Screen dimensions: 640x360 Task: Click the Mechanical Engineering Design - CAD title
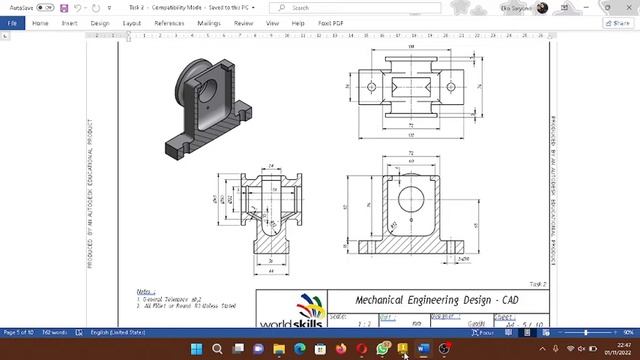point(437,300)
